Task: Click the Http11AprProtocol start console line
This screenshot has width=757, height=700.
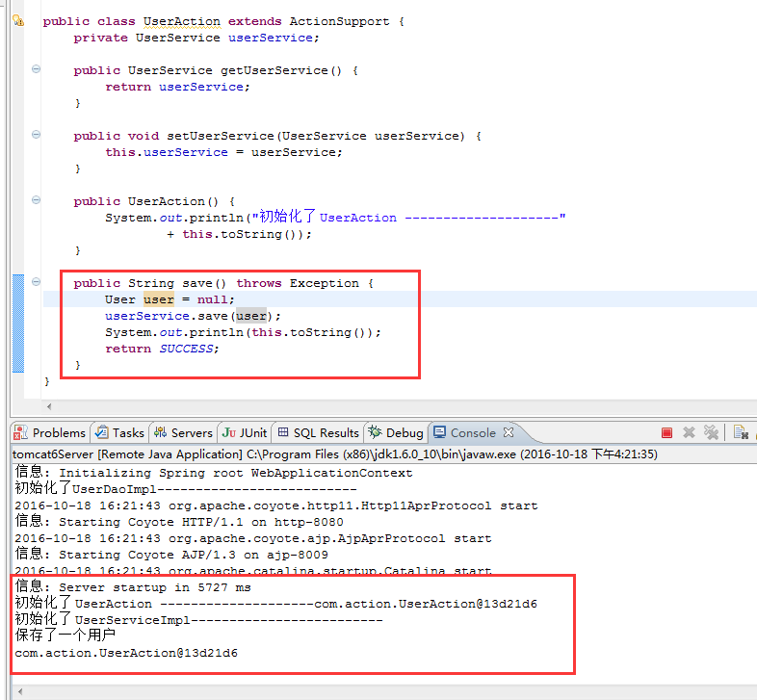Action: (276, 506)
